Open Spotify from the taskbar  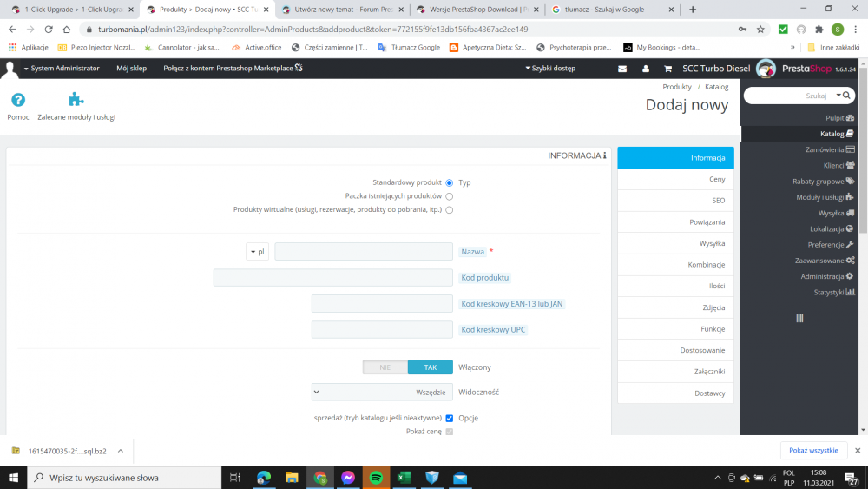click(376, 478)
